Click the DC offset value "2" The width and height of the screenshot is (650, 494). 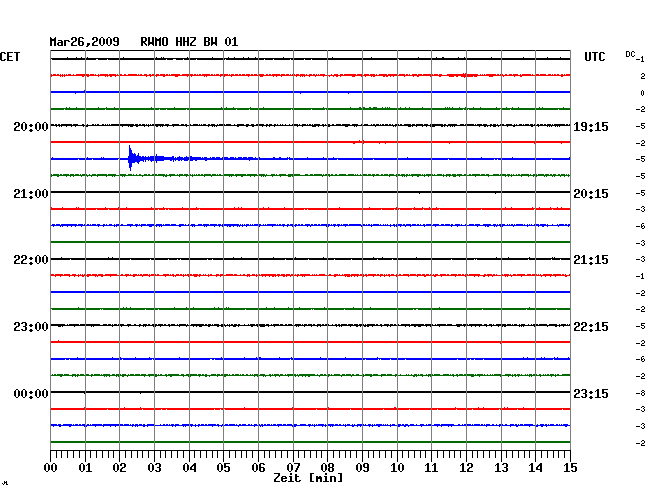pos(643,76)
